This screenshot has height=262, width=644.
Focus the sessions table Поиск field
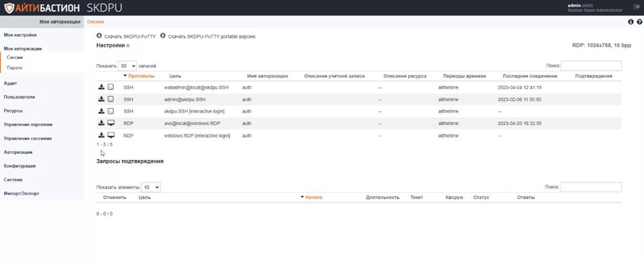(x=591, y=66)
